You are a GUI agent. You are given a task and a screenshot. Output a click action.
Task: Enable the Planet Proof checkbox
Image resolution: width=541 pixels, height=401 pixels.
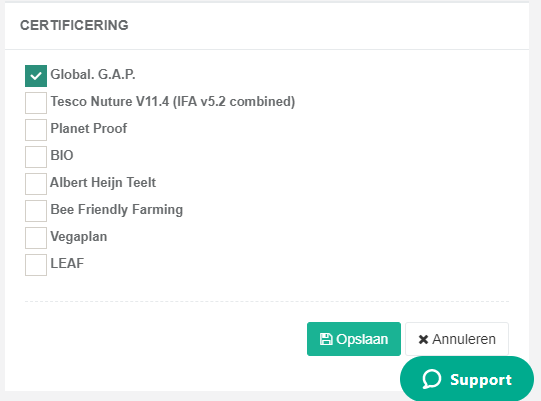coord(36,130)
